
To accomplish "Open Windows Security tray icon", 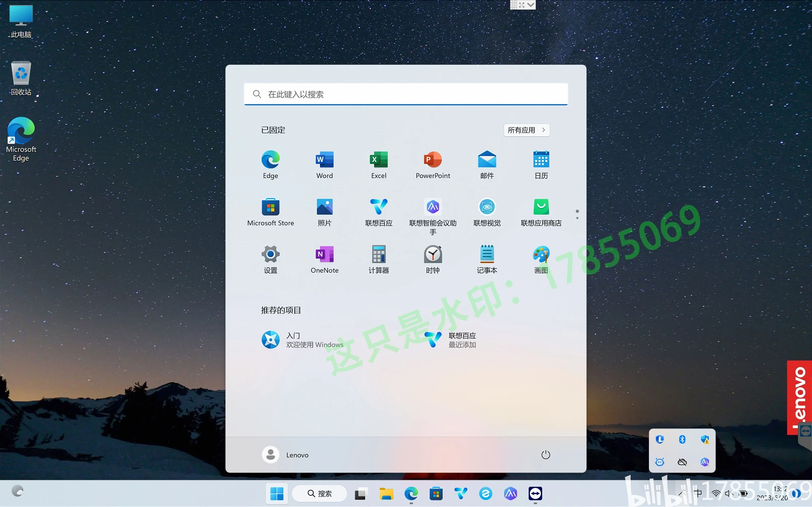I will (x=705, y=440).
